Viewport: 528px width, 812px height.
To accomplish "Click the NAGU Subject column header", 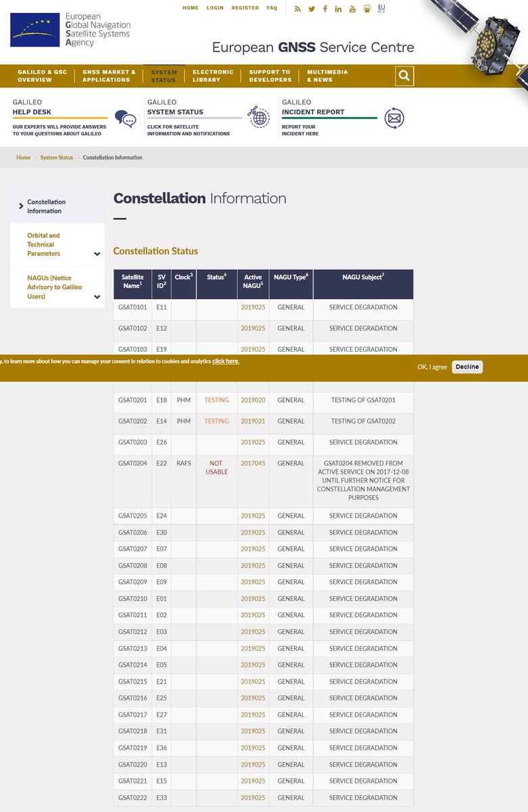I will coord(363,284).
